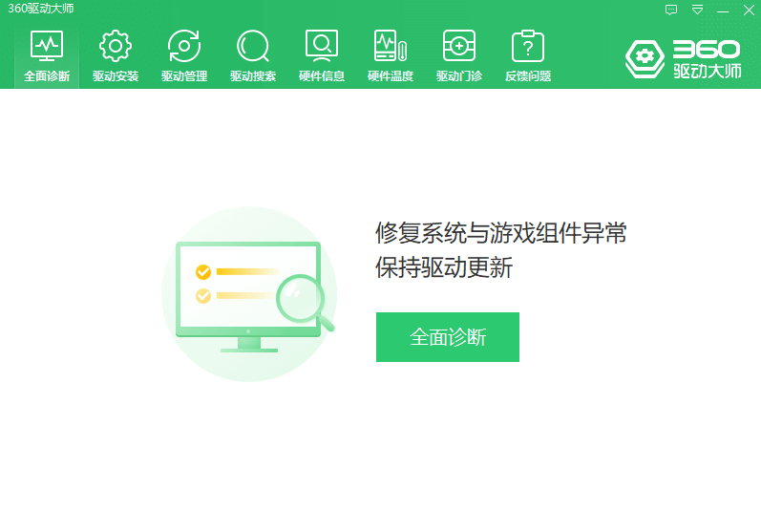Open the feedback chat icon in the title bar
The image size is (761, 532).
tap(671, 10)
